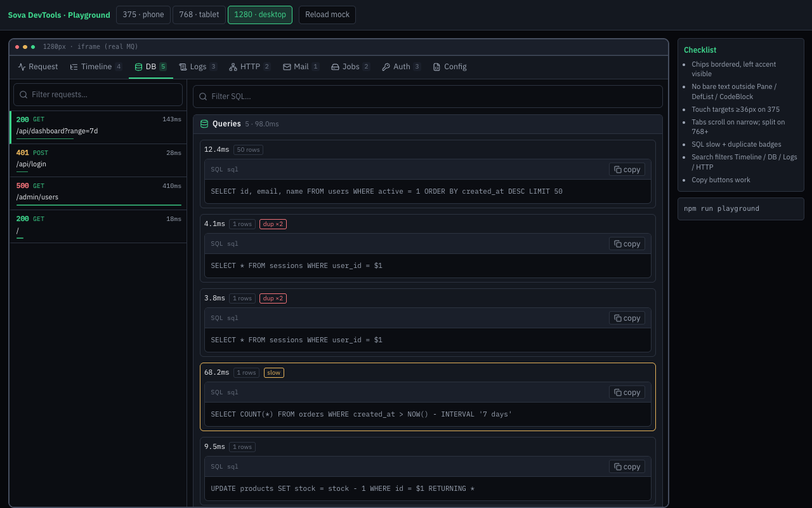
Task: Click the Queries section heading
Action: click(x=226, y=124)
